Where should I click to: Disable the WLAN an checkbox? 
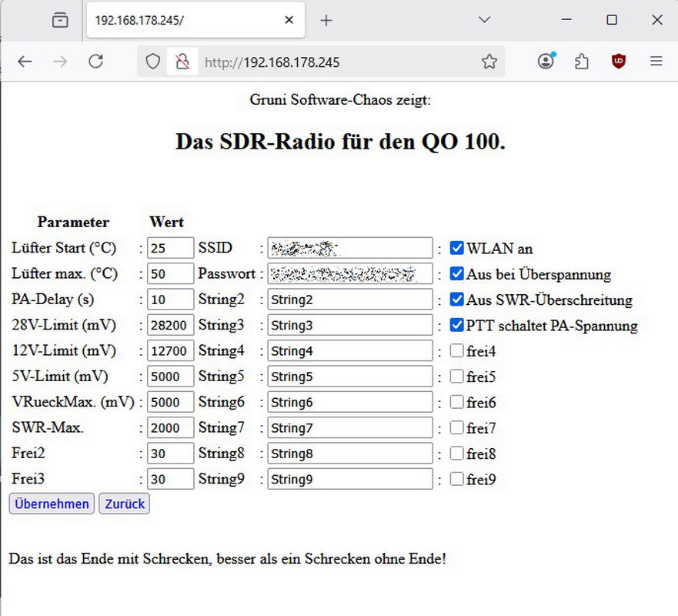456,248
